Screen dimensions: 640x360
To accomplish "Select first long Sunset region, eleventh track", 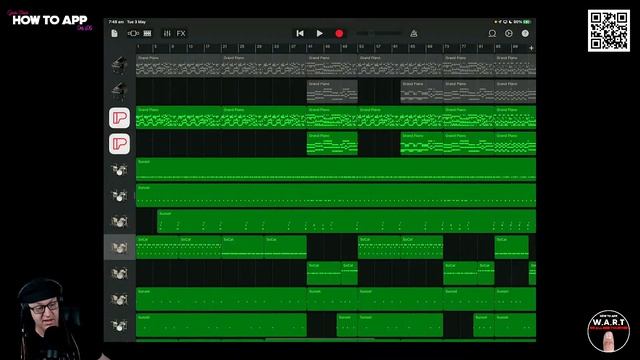I will [x=221, y=325].
